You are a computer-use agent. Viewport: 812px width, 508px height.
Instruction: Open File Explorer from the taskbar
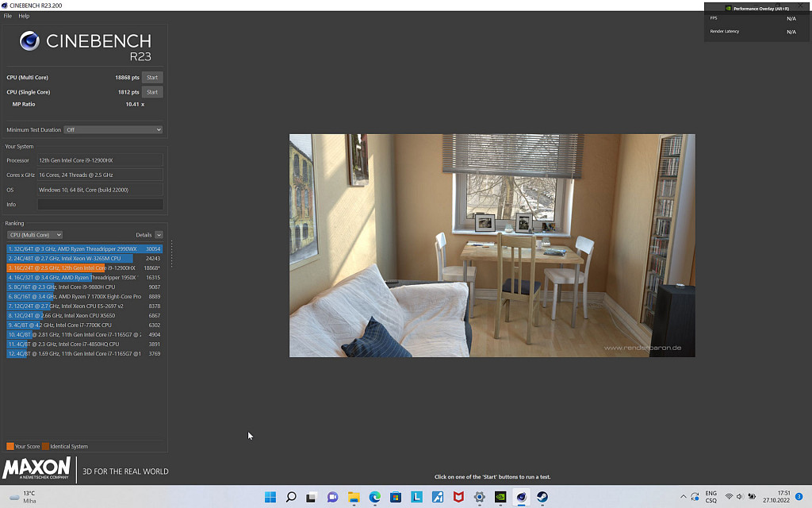(x=354, y=497)
